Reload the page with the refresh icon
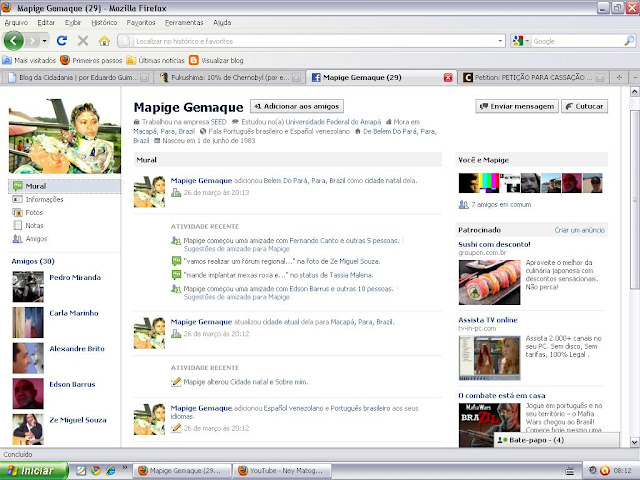 pos(62,40)
